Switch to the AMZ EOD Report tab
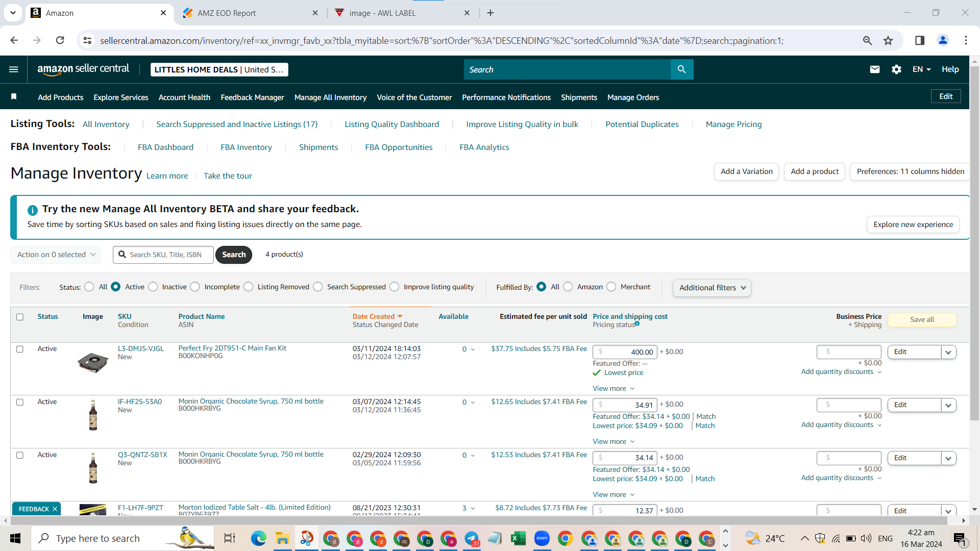Viewport: 980px width, 551px height. coord(250,13)
